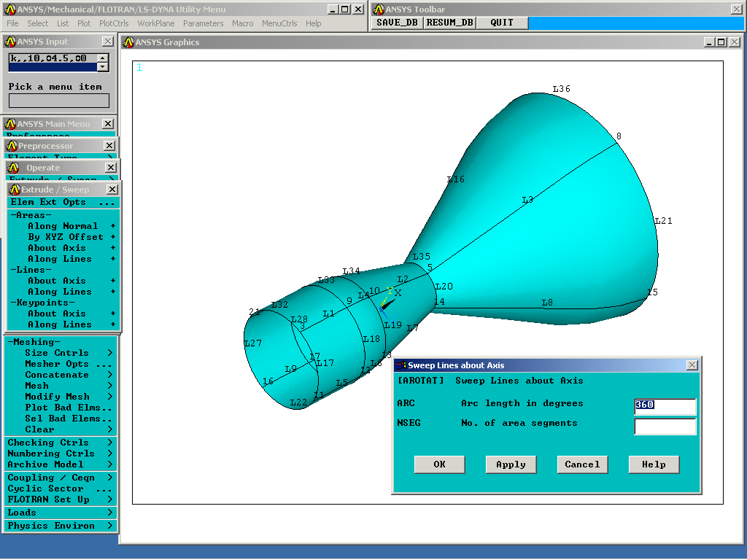Viewport: 747px width, 560px height.
Task: Select Areas About Axis
Action: (63, 248)
